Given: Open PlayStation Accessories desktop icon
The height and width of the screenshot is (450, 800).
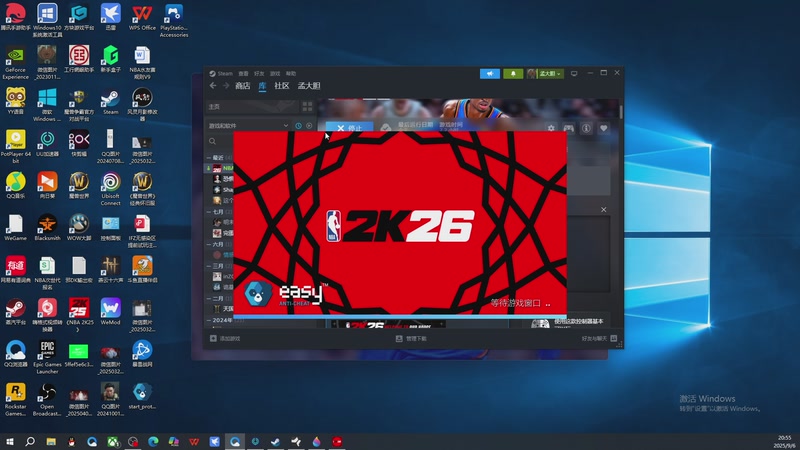Looking at the screenshot, I should tap(174, 21).
